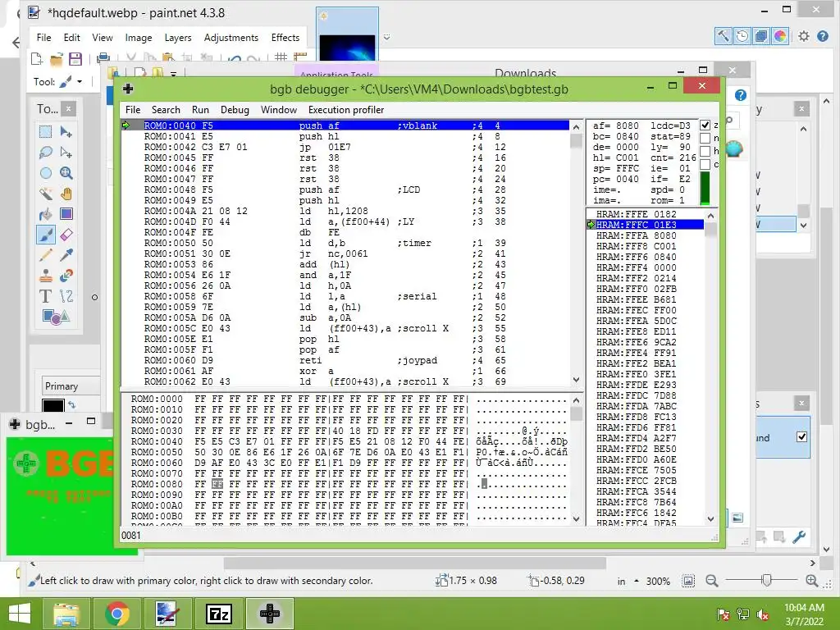This screenshot has width=840, height=630.
Task: Select the Recolor tool
Action: pos(66,276)
